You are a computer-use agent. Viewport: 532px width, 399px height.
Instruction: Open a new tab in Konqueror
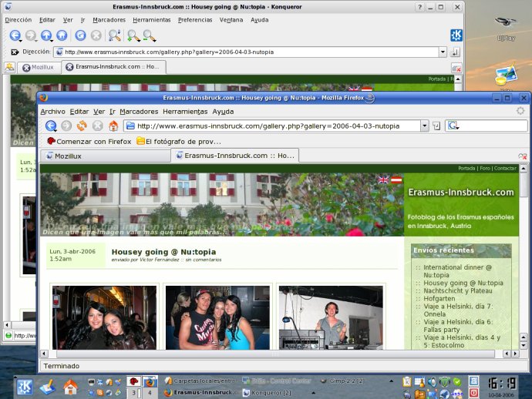pyautogui.click(x=9, y=67)
